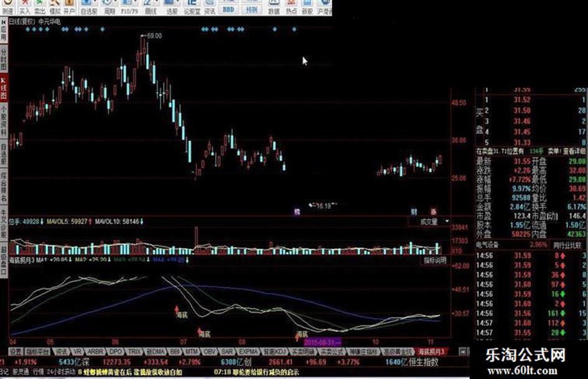Switch to the SAR indicator tab

(227, 352)
